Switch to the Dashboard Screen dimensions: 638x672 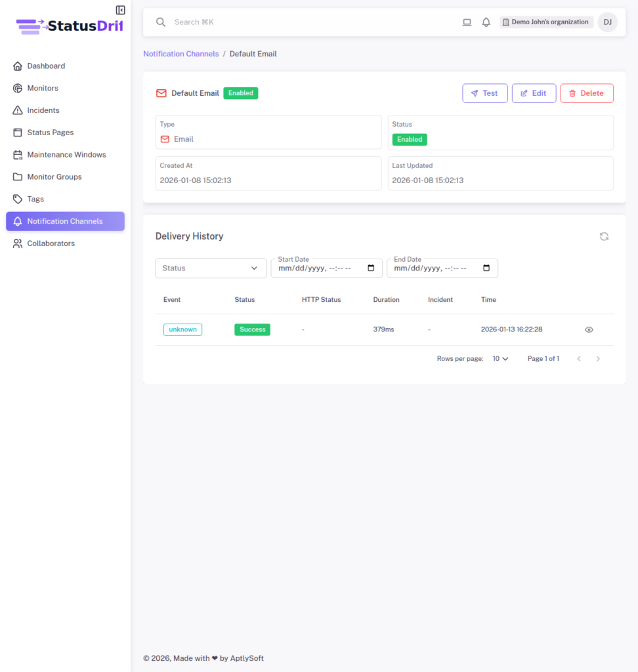coord(47,66)
